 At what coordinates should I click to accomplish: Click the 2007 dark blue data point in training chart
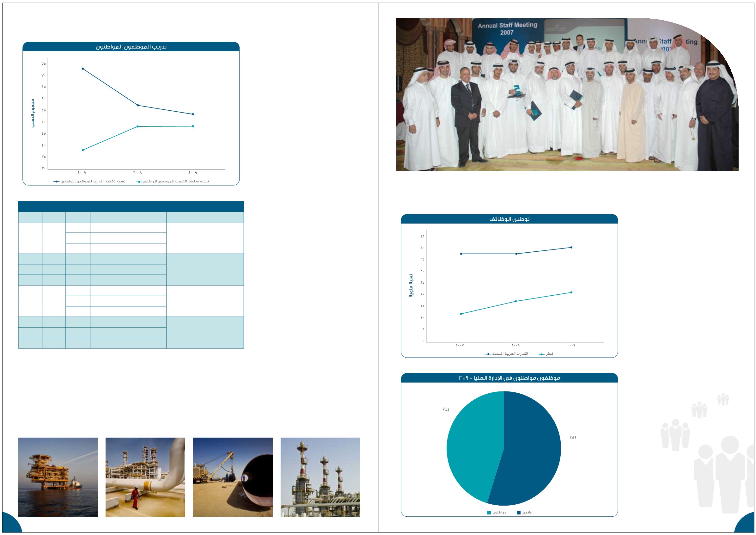82,69
